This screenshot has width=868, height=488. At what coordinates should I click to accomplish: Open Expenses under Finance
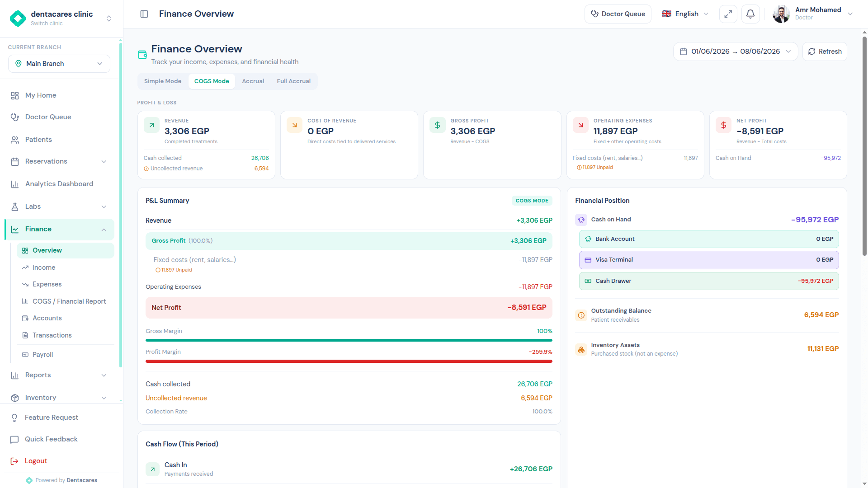point(66,284)
